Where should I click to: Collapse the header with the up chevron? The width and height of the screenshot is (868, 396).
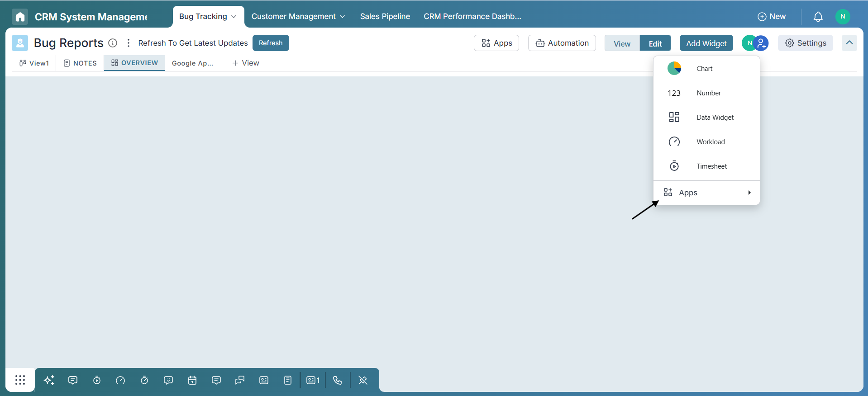click(x=849, y=43)
